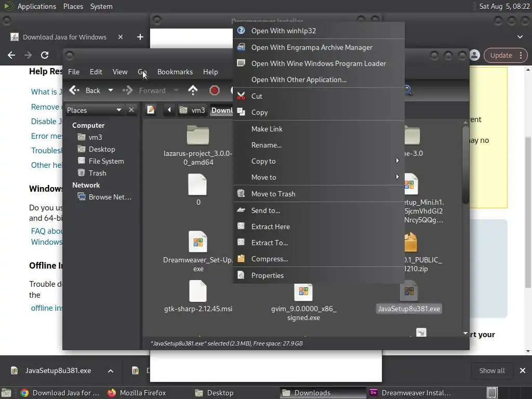Click the path bar left scroll arrow
532x399 pixels.
(x=169, y=110)
